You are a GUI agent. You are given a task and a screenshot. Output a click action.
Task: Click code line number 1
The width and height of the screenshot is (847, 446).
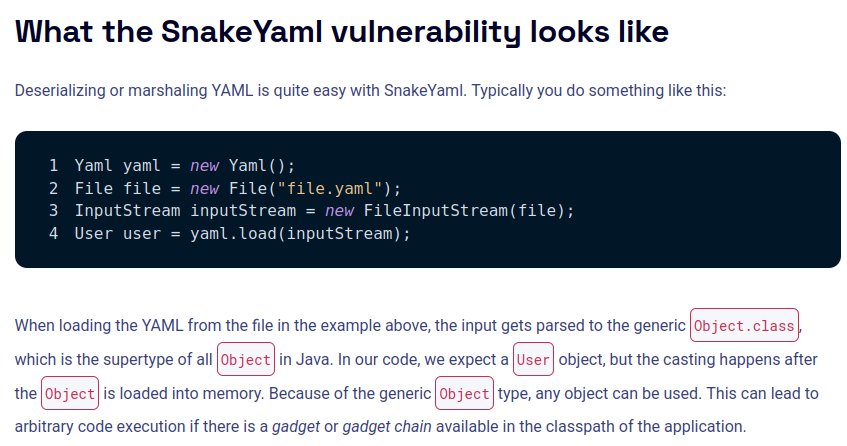pos(53,165)
